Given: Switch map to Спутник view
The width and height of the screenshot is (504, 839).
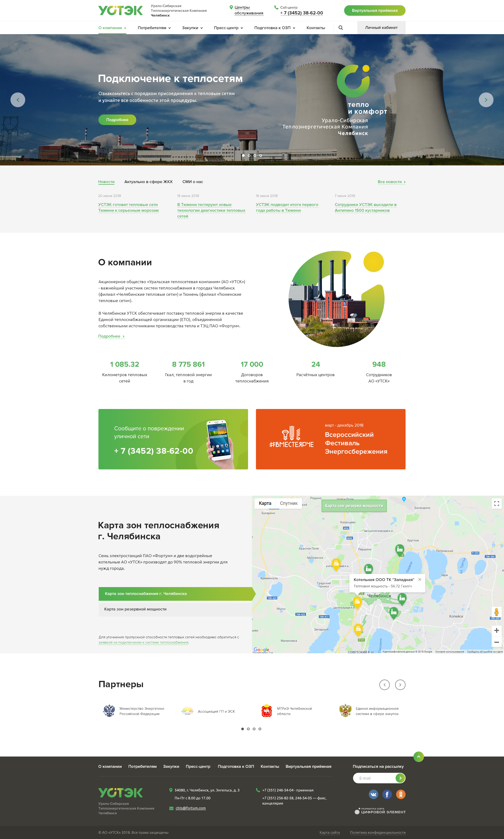Looking at the screenshot, I should click(289, 503).
